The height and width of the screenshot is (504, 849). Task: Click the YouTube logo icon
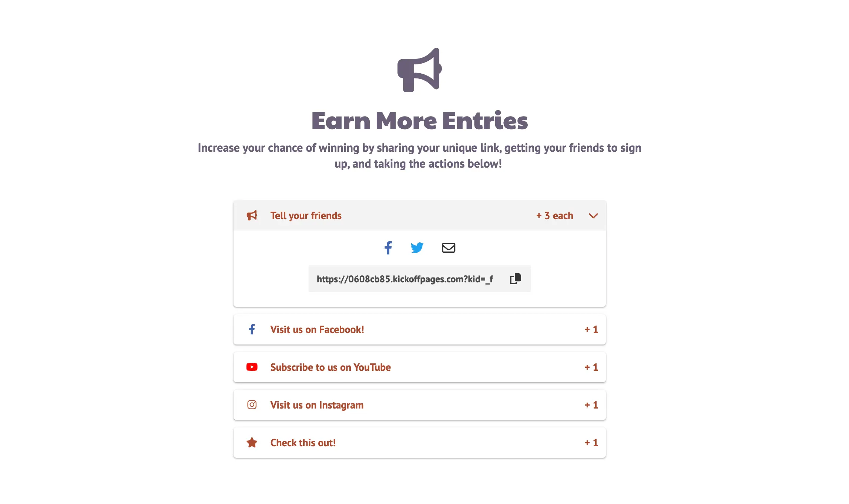(x=252, y=367)
